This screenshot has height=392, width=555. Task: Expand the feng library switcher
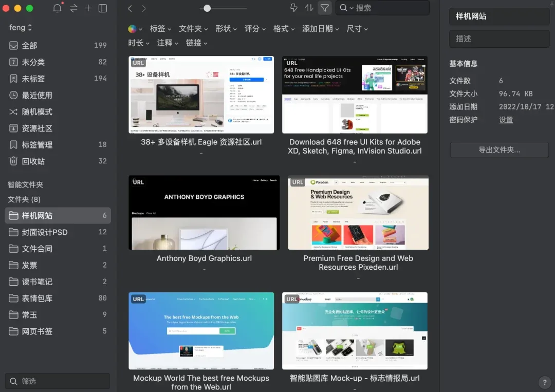[x=21, y=27]
